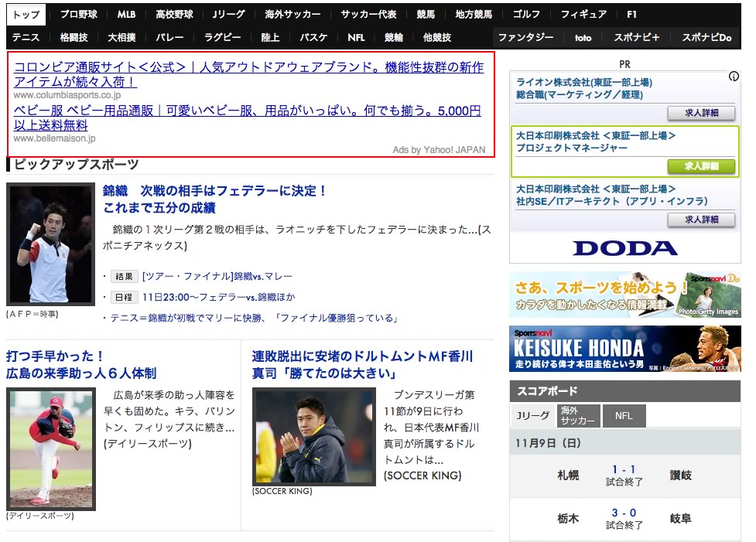Open スポナビDo page
This screenshot has width=756, height=542.
[x=706, y=38]
